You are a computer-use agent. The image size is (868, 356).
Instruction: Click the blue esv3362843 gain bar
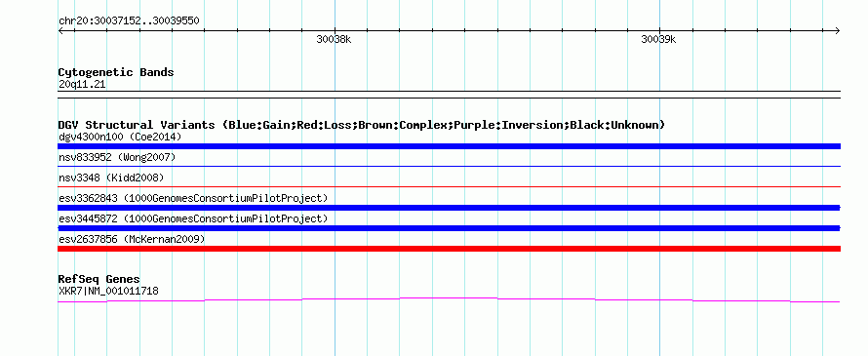449,208
